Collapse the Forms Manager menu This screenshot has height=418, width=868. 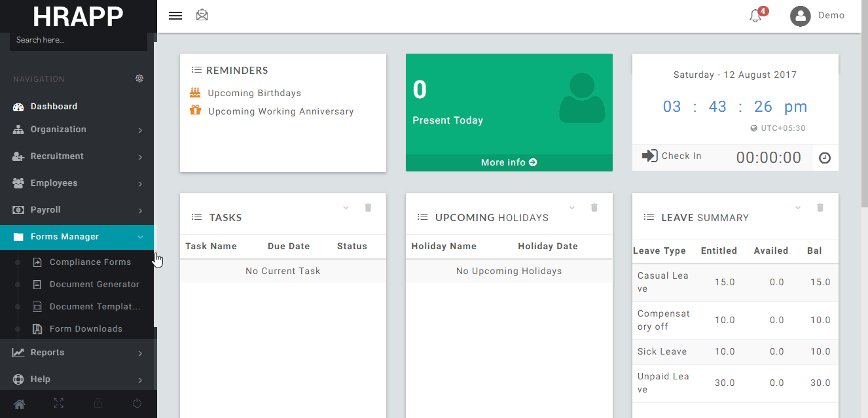(x=140, y=237)
